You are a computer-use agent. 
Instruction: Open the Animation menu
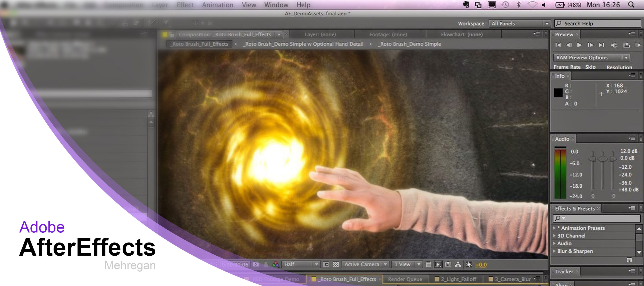(218, 5)
